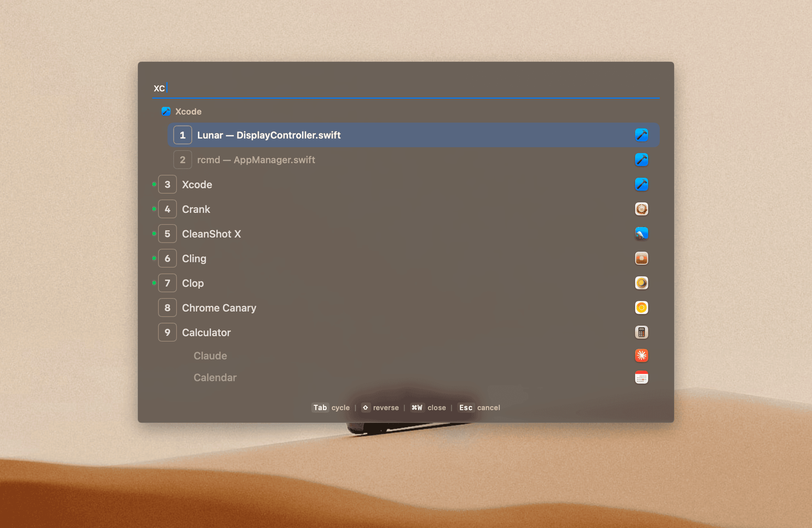Image resolution: width=812 pixels, height=528 pixels.
Task: Click Xcode hammer icon in the Lunar row
Action: pos(641,135)
